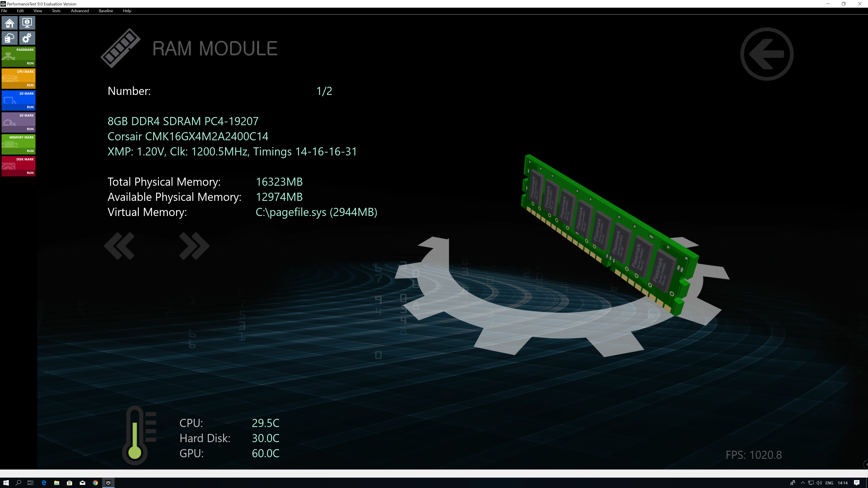This screenshot has height=488, width=868.
Task: Open the Advanced menu
Action: pyautogui.click(x=80, y=11)
